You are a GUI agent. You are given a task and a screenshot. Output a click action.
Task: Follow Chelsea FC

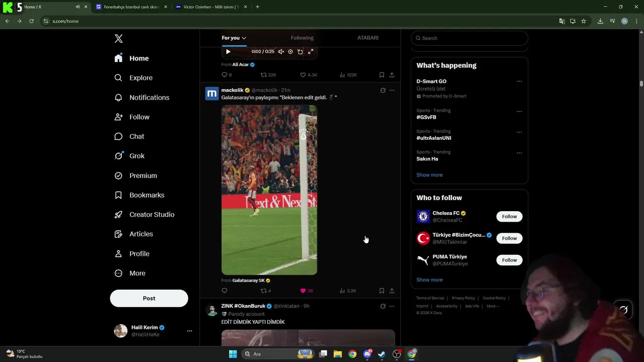pyautogui.click(x=509, y=217)
